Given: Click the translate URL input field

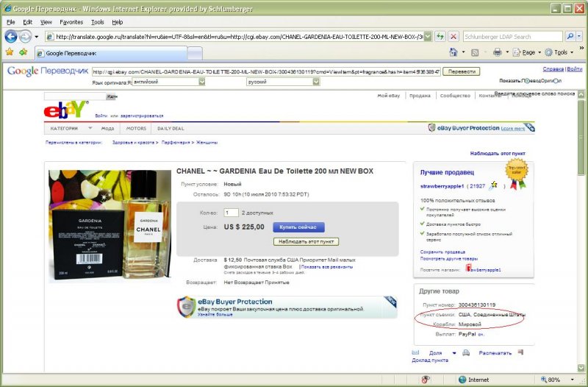Looking at the screenshot, I should point(266,71).
